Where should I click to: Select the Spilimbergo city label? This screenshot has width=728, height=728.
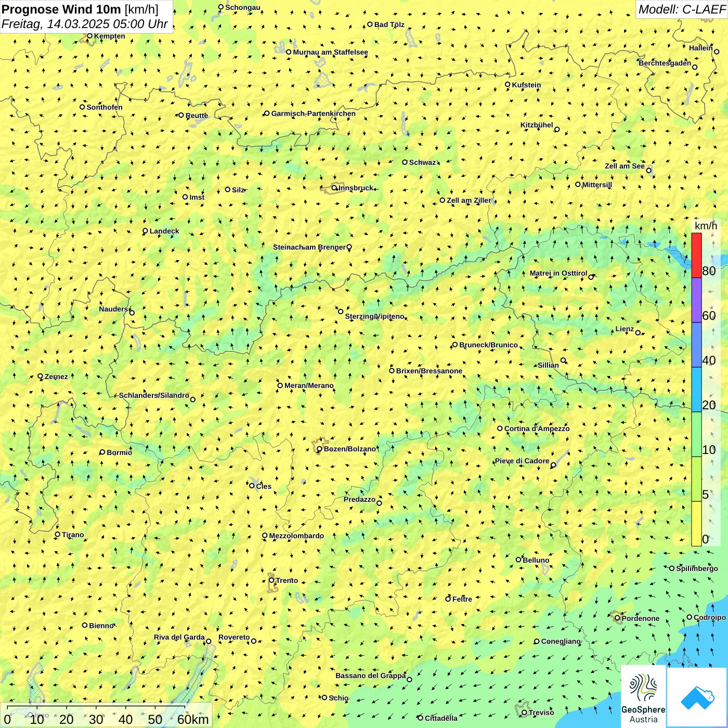point(697,568)
